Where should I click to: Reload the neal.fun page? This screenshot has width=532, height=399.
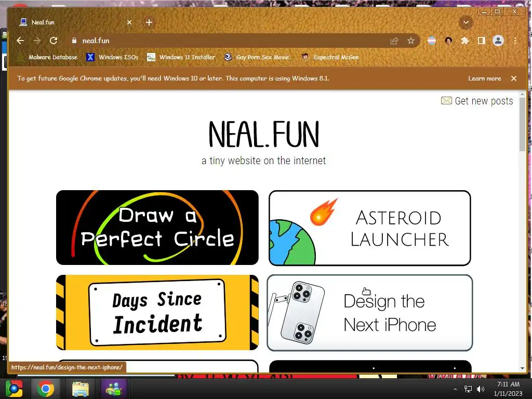click(x=54, y=41)
